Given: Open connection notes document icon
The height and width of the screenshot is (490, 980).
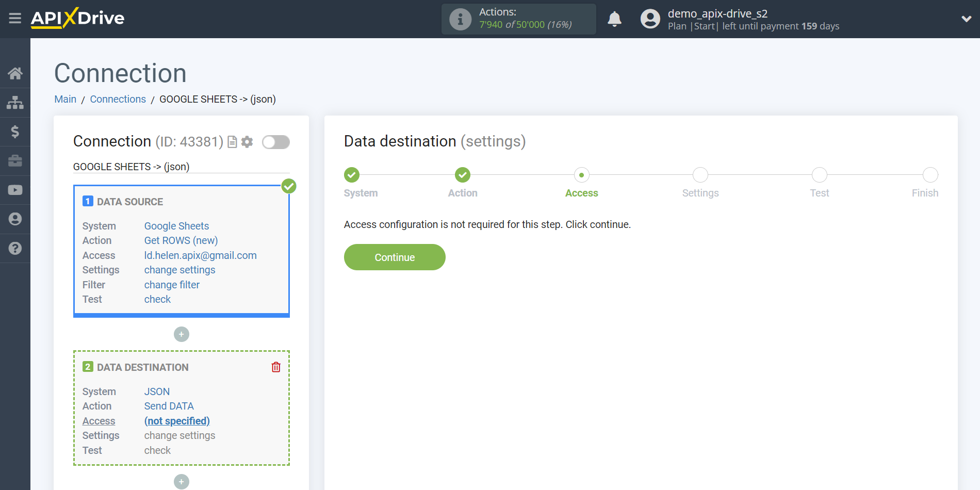Looking at the screenshot, I should 232,142.
